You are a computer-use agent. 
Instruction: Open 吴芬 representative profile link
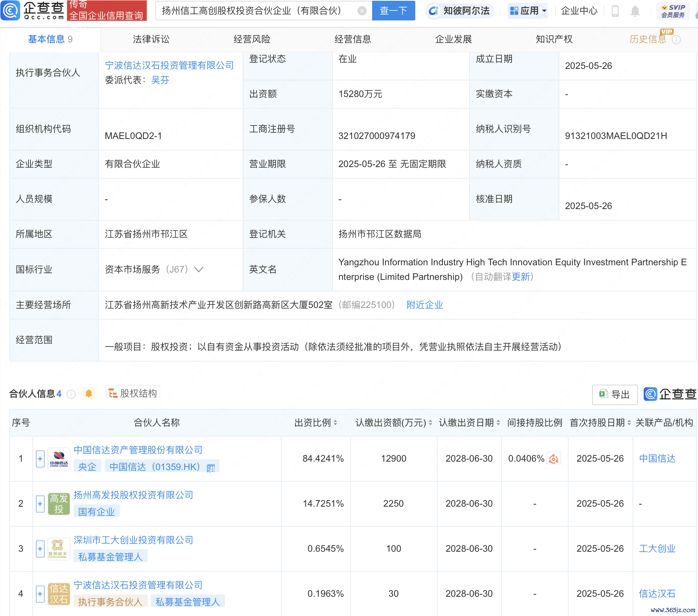coord(160,80)
